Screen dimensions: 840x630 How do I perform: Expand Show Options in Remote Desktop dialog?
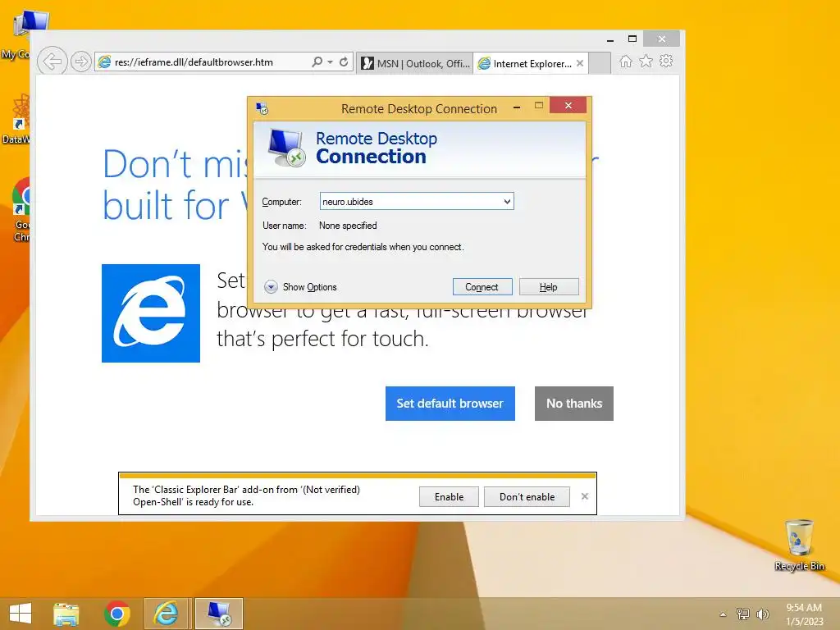click(300, 287)
